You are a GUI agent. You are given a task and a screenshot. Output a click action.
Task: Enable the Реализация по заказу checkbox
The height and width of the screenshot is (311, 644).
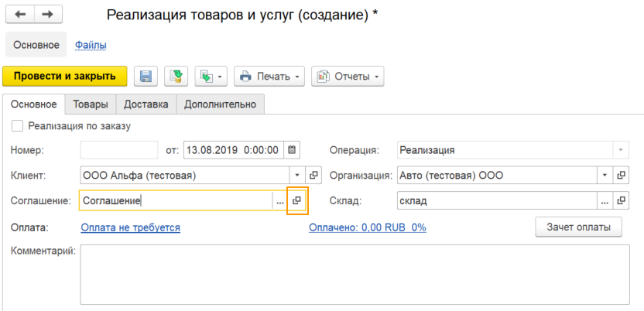point(18,126)
